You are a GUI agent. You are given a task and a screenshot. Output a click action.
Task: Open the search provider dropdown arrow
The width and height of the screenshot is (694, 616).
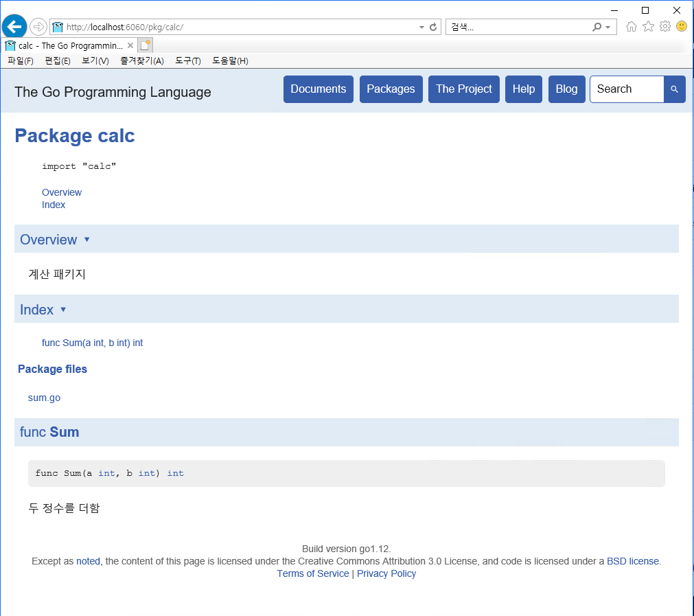coord(608,27)
